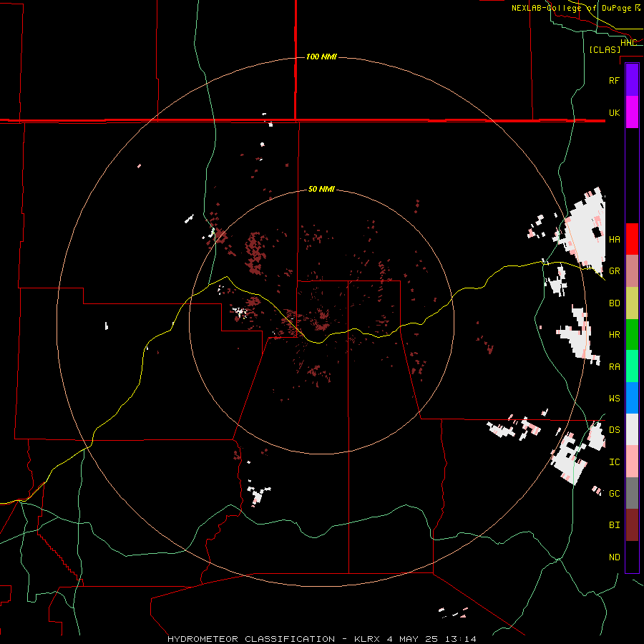Click the 50 NMI range ring label
644x644 pixels.
tap(321, 190)
